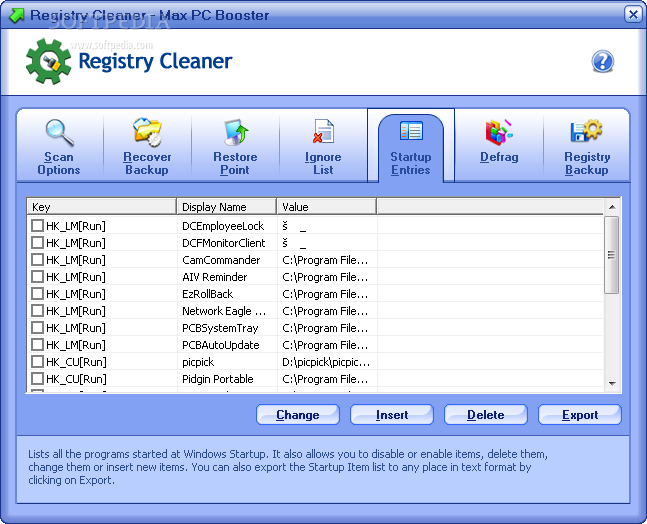Switch to the Restore Point tab label
The image size is (647, 524).
[235, 163]
